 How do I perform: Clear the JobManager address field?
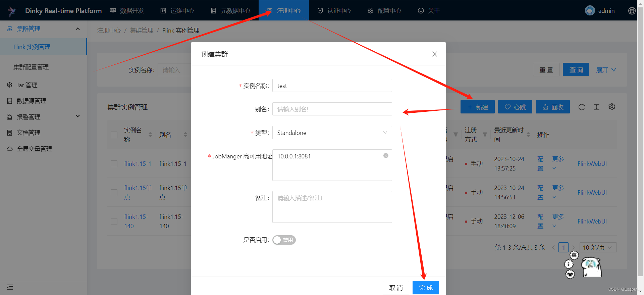point(386,156)
